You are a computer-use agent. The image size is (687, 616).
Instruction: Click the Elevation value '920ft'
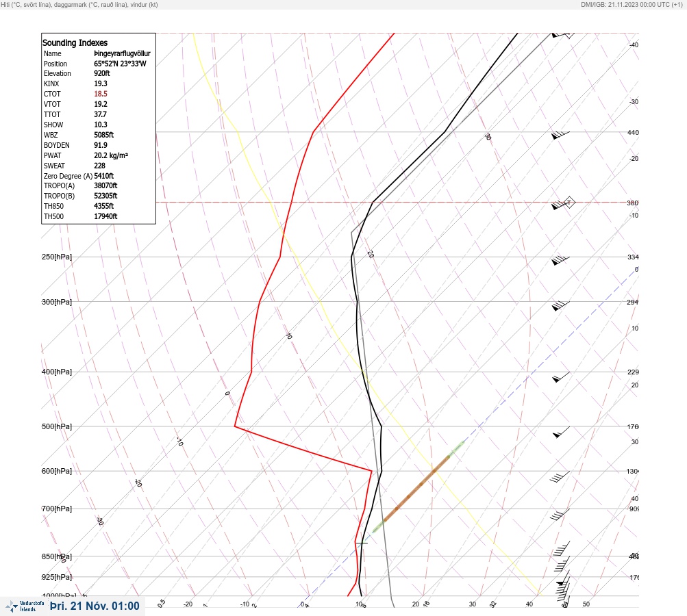point(102,73)
